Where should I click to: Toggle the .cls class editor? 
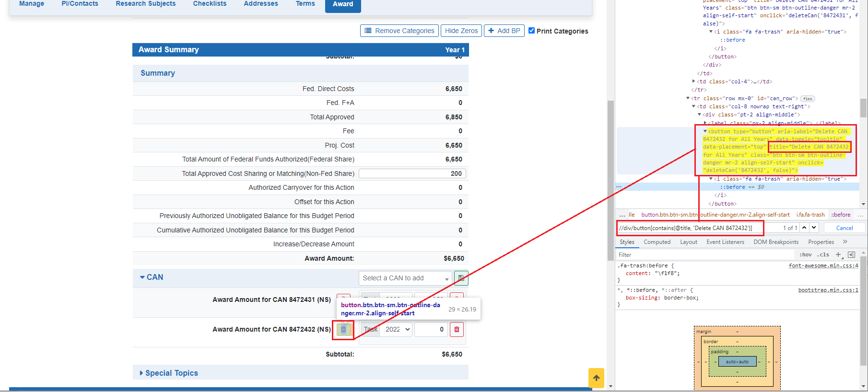coord(823,255)
